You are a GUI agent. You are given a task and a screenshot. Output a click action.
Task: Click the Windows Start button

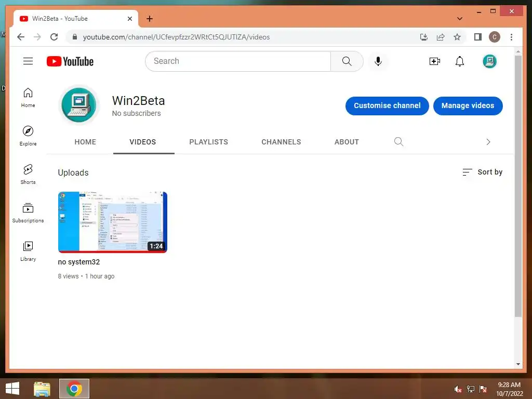coord(12,389)
